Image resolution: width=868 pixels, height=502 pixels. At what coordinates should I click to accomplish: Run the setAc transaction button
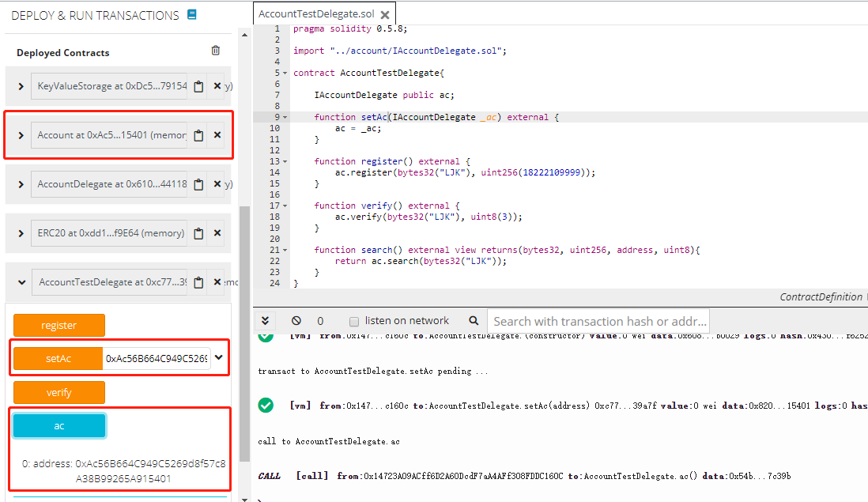58,359
